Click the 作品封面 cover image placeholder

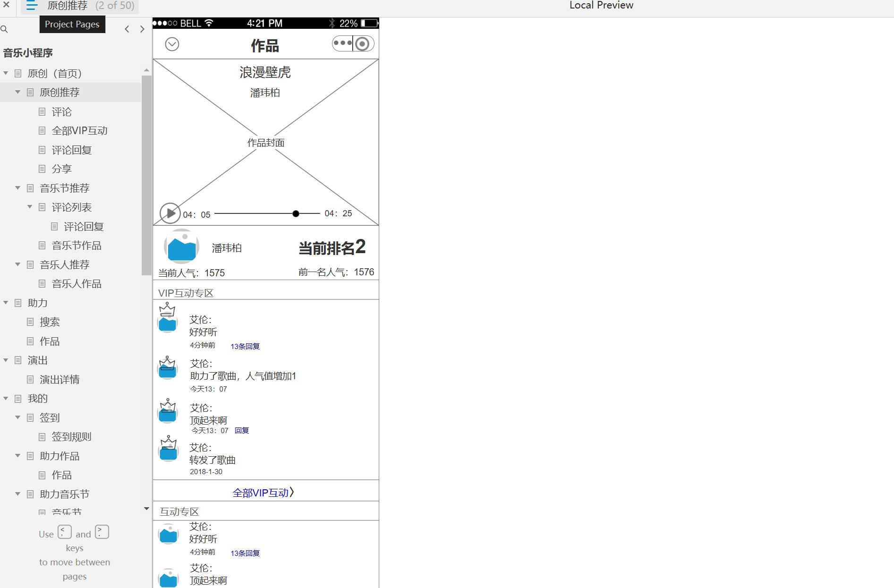tap(265, 142)
